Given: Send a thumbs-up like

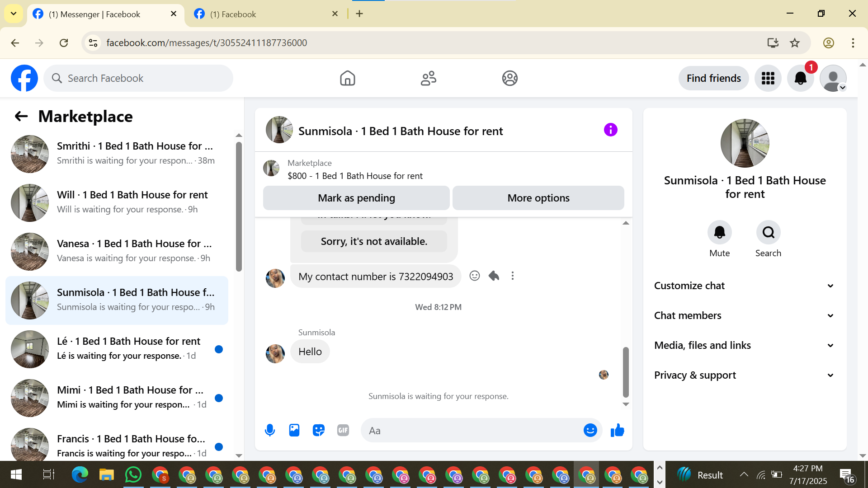Looking at the screenshot, I should point(617,430).
